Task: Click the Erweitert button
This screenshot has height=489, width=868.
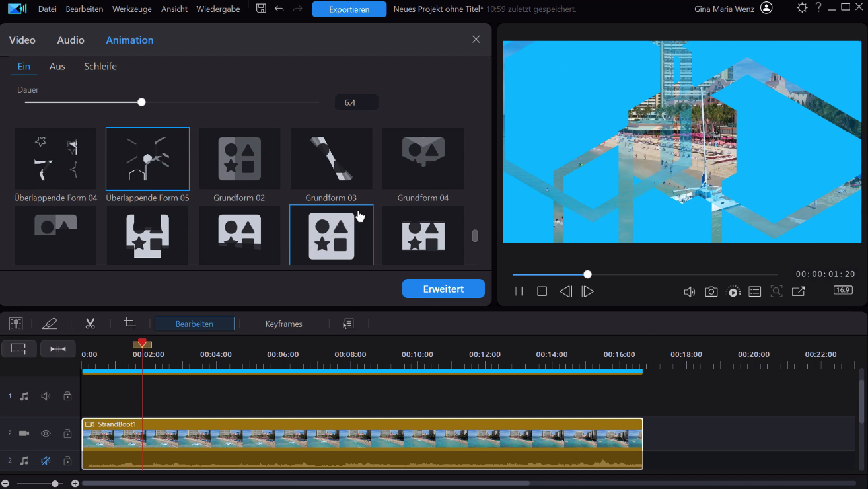Action: pyautogui.click(x=443, y=289)
